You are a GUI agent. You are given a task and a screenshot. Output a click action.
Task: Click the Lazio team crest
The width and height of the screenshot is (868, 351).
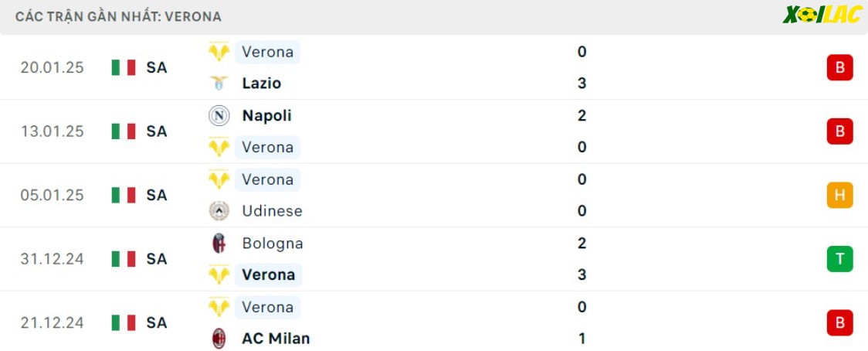pyautogui.click(x=219, y=83)
